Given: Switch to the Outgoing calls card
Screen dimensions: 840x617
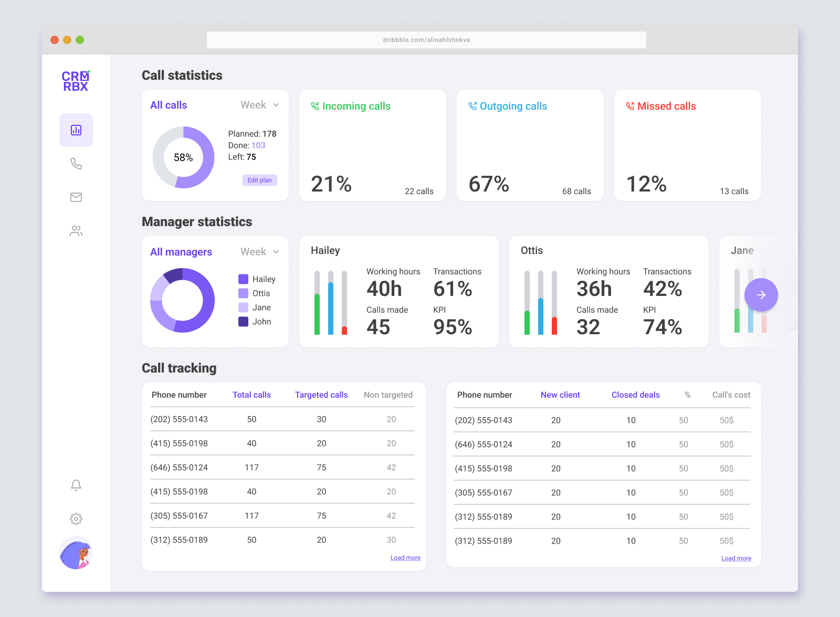Looking at the screenshot, I should (530, 146).
